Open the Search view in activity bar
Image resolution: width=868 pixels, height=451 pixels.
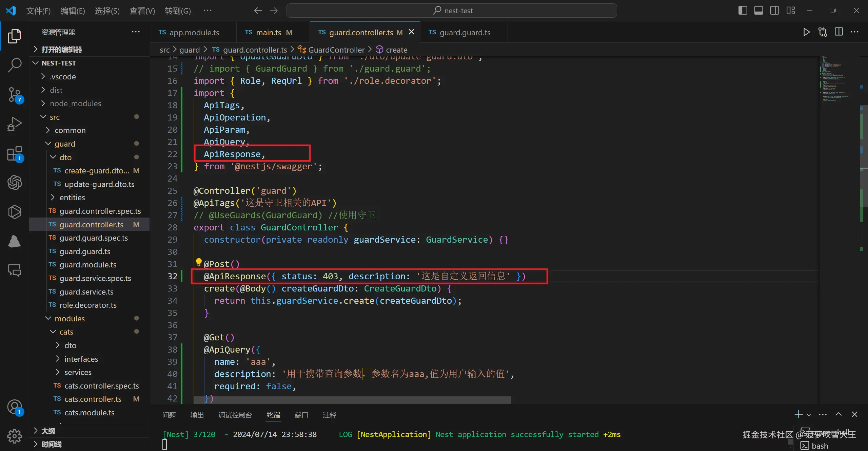click(x=14, y=65)
